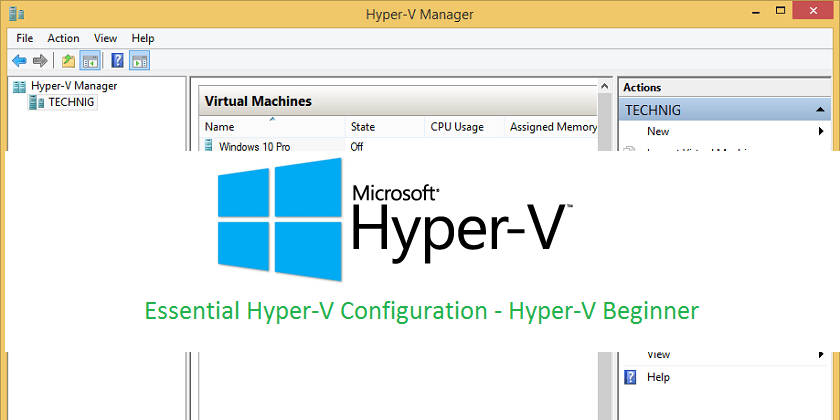Expand the View submenu arrow in Actions

pyautogui.click(x=821, y=354)
